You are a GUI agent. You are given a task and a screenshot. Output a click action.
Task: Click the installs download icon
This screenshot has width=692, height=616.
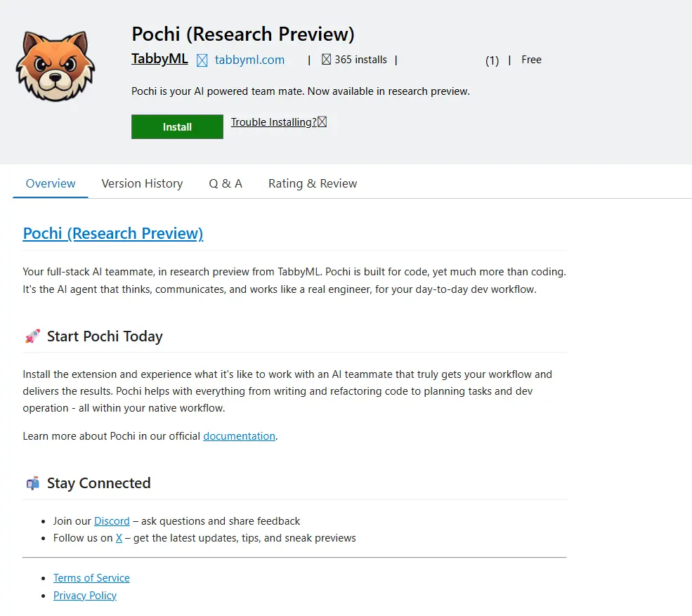[326, 60]
